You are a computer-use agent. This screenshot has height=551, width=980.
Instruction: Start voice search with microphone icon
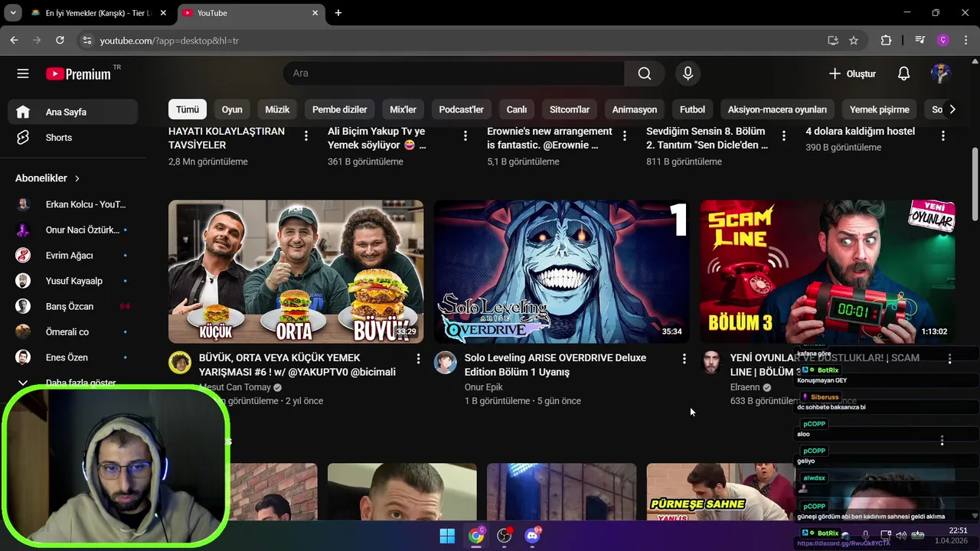(x=688, y=73)
